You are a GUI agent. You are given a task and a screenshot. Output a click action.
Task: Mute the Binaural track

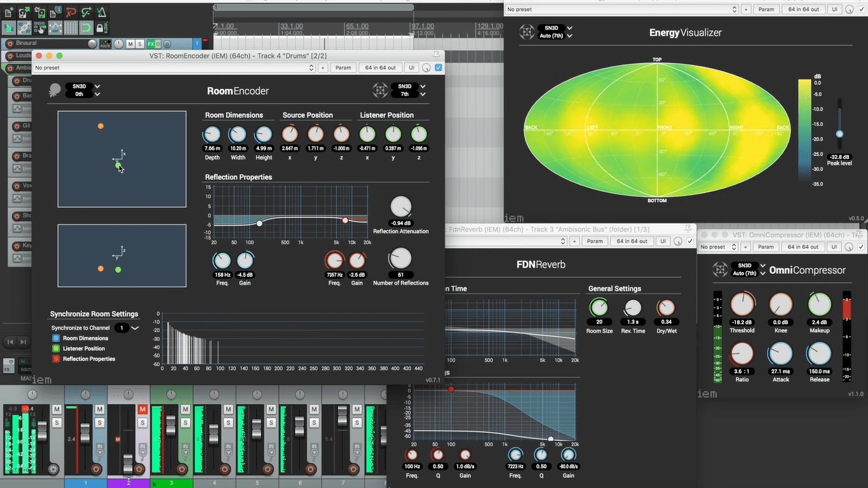[130, 44]
